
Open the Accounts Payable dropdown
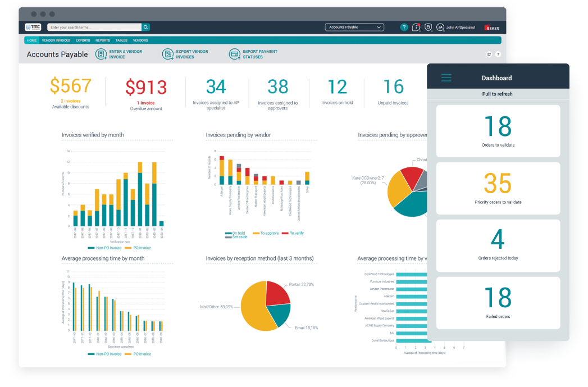point(354,27)
